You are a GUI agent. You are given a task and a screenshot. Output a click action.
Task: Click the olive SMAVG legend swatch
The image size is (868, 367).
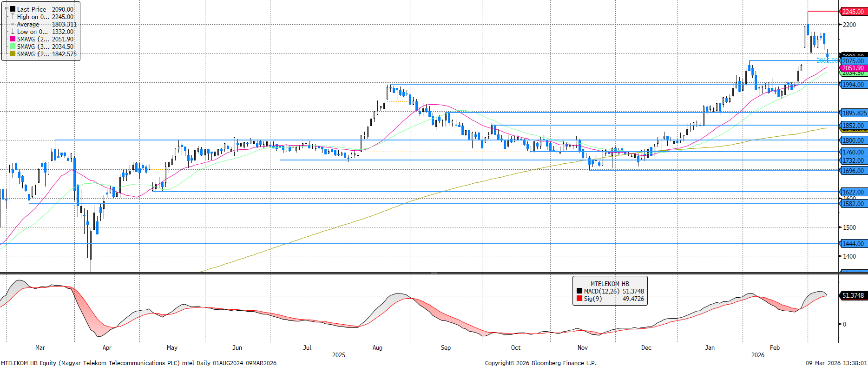pos(13,54)
